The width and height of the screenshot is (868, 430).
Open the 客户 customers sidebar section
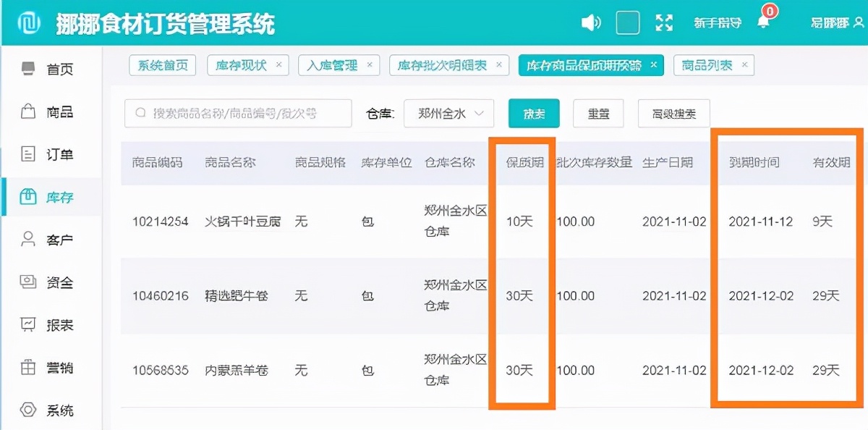tap(43, 239)
